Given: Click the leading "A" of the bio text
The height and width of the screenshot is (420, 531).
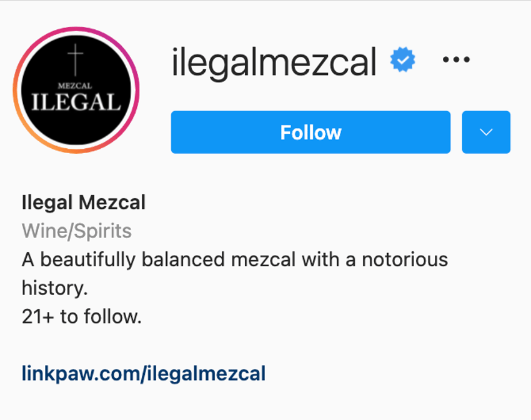Looking at the screenshot, I should click(28, 260).
